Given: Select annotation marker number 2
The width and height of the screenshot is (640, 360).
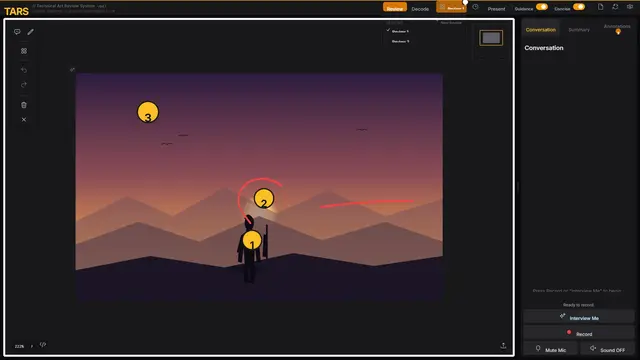Looking at the screenshot, I should tap(264, 199).
